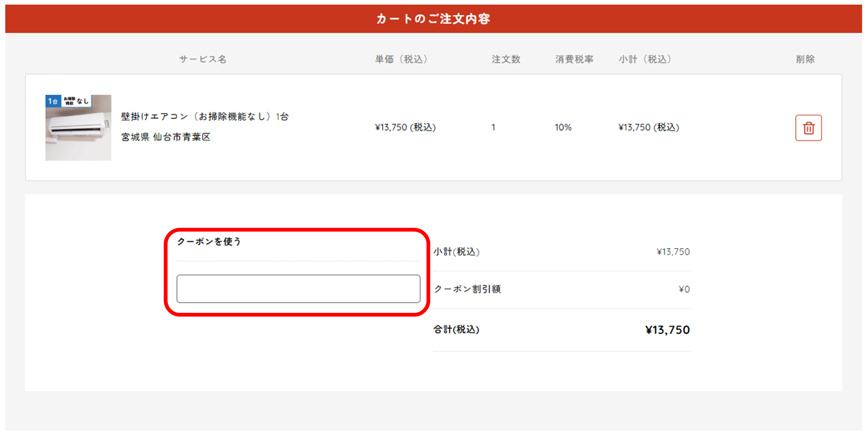This screenshot has height=436, width=868.
Task: Click the サービス名 column header
Action: pos(203,59)
